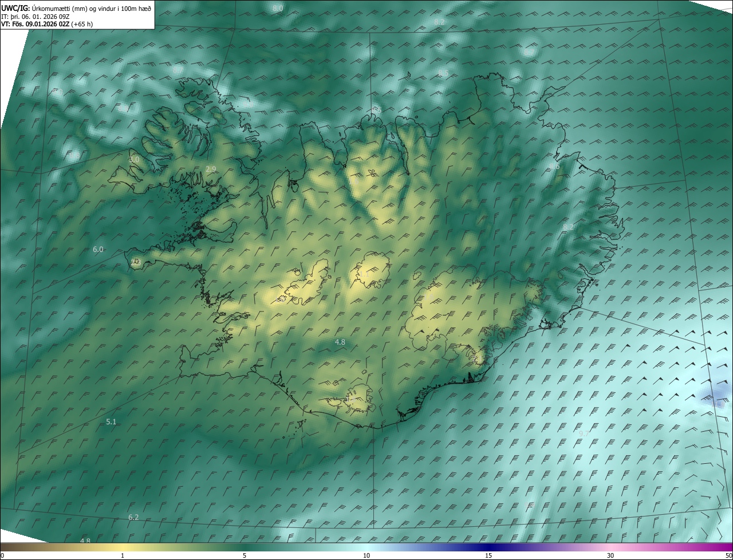Viewport: 733px width, 560px height.
Task: Click the 'VT: Fös. 09.01.2026 02Z (+65 h)' line
Action: click(47, 24)
